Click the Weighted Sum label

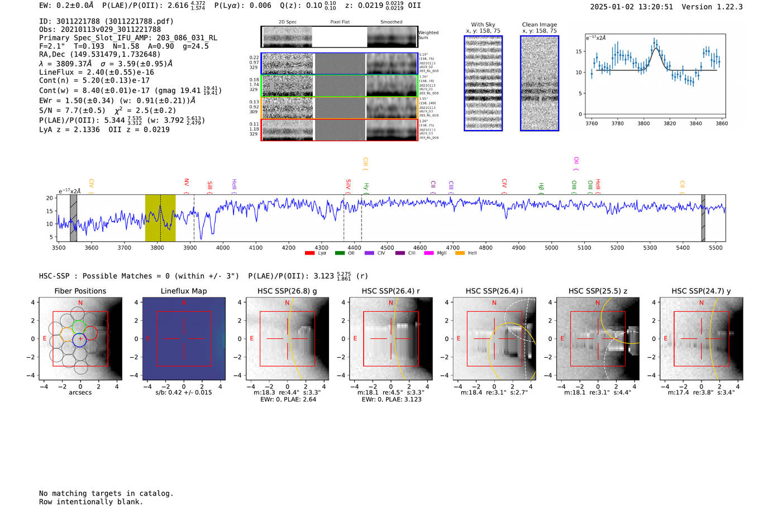click(x=428, y=35)
